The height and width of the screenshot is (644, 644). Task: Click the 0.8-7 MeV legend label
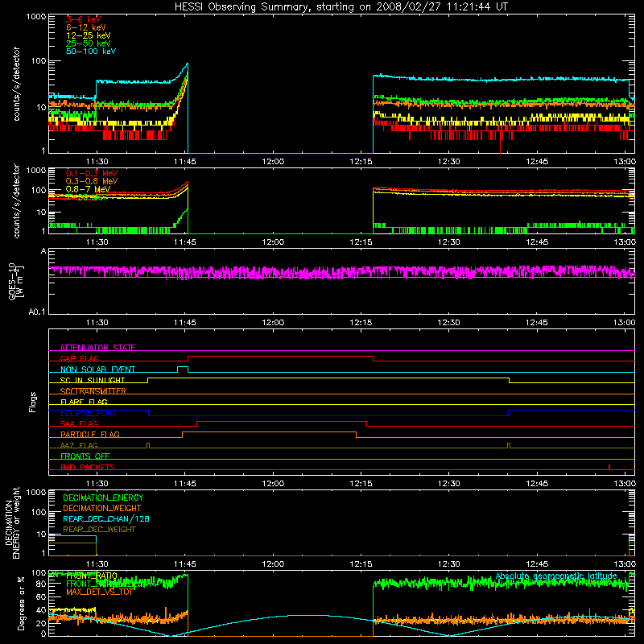[88, 189]
